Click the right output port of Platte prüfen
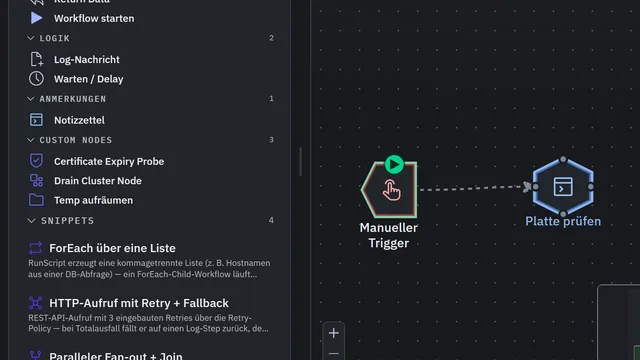This screenshot has width=640, height=360. (x=591, y=187)
